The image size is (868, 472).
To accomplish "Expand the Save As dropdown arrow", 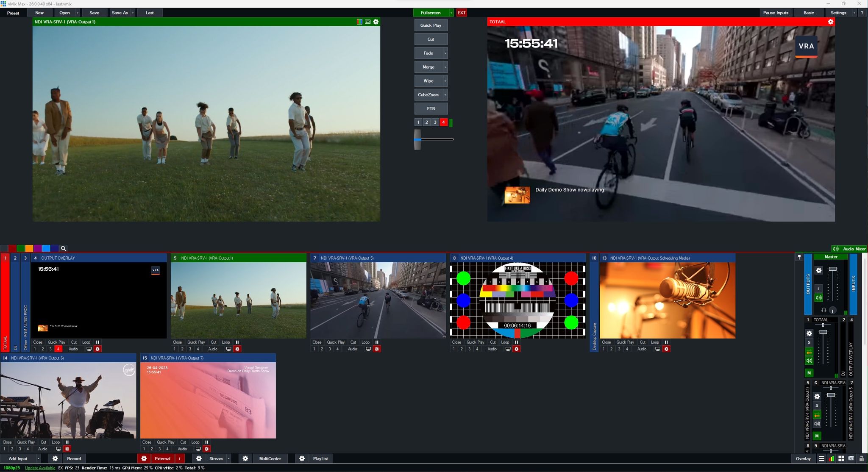I will [132, 13].
